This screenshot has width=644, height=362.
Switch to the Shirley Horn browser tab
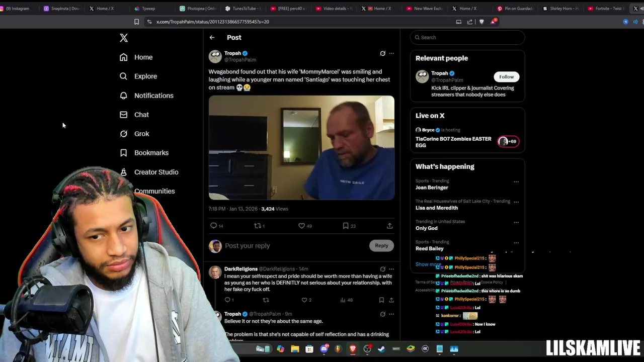click(x=560, y=9)
